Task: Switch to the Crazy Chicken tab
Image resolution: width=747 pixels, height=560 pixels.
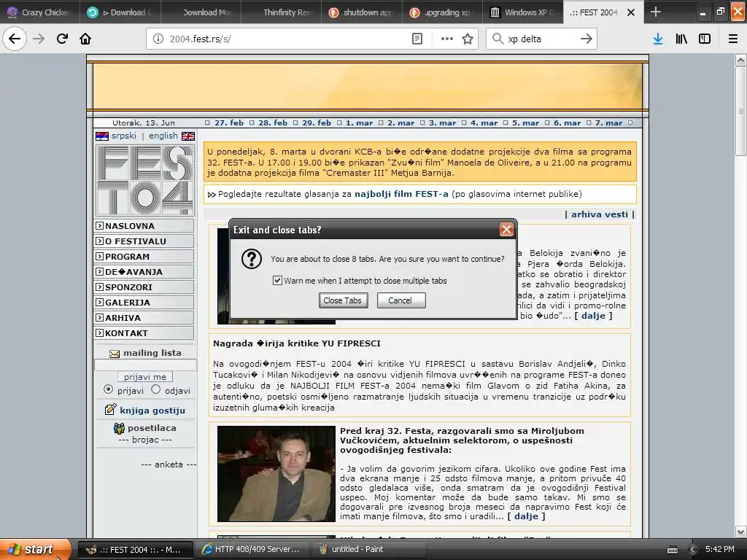Action: click(40, 12)
